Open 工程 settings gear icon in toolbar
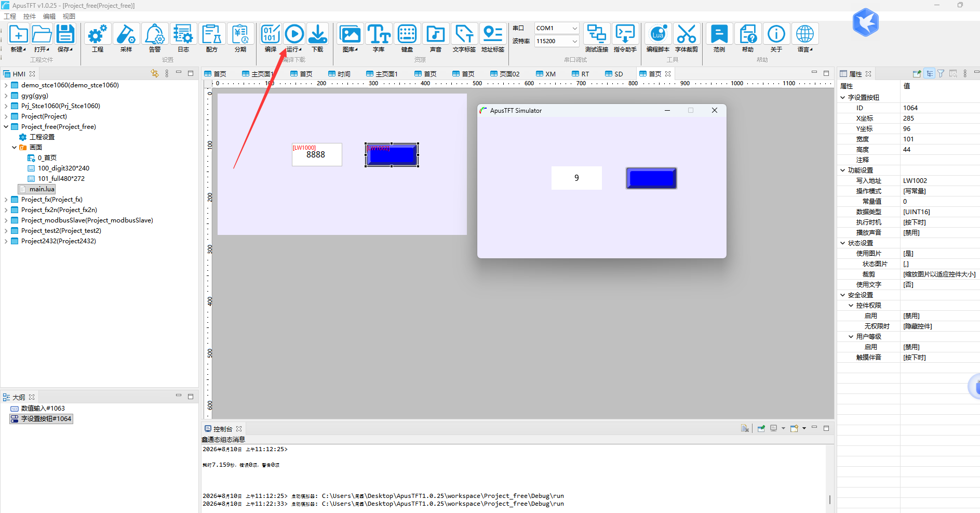 point(98,34)
